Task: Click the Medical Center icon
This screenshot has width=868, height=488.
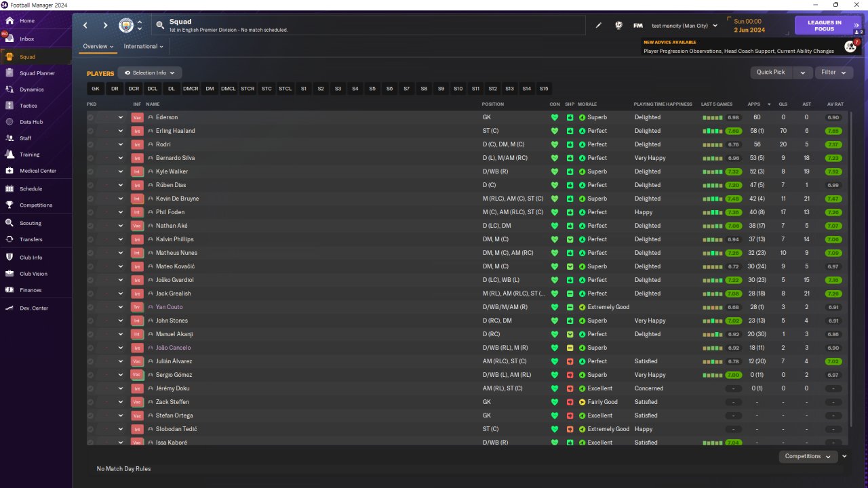Action: coord(9,171)
